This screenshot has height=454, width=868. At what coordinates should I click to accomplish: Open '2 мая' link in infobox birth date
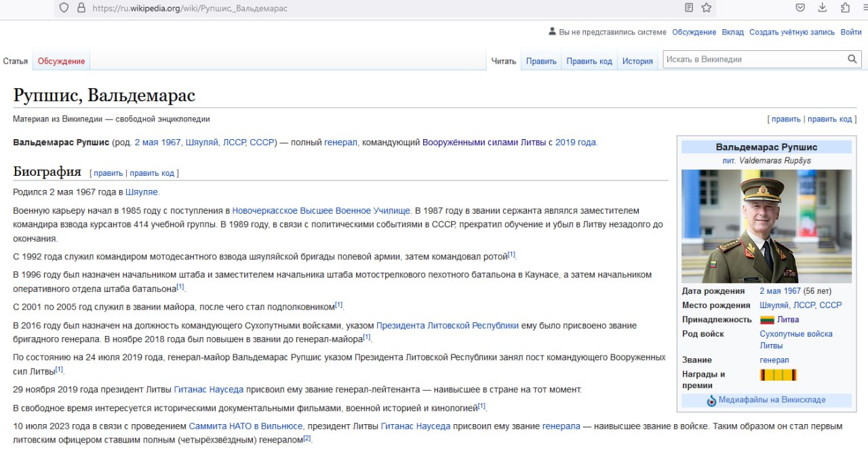click(x=771, y=291)
